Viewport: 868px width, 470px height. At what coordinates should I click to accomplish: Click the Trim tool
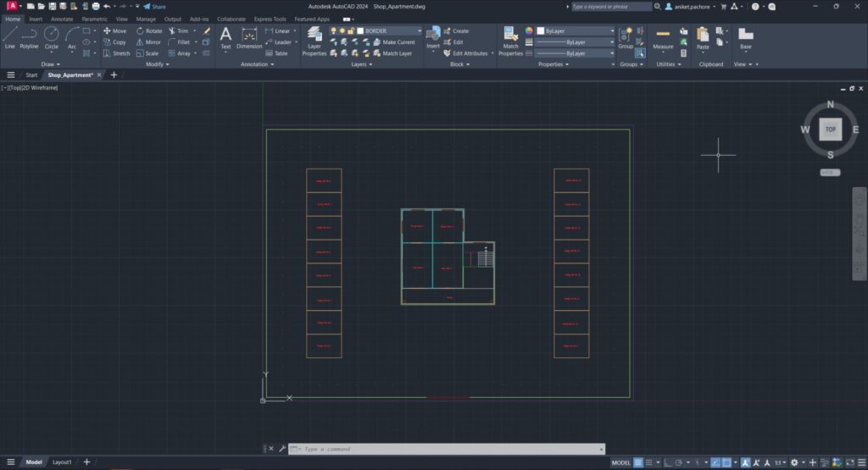point(178,31)
